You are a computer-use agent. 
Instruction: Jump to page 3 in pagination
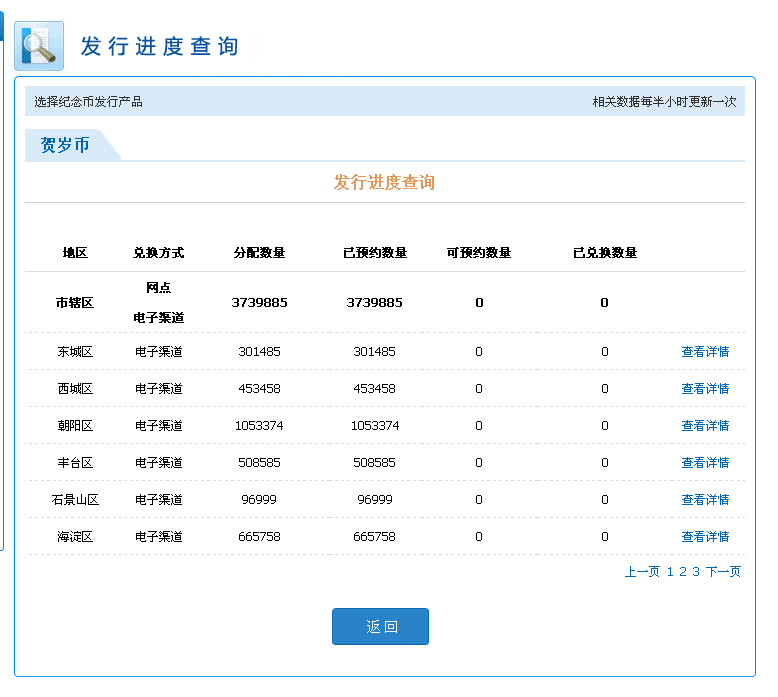pos(696,572)
